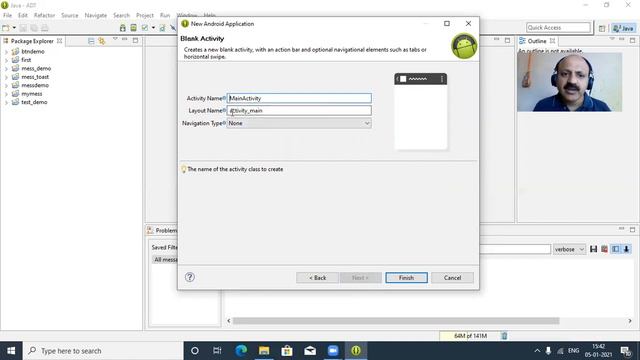Show hidden system tray icons
This screenshot has width=640, height=360.
tap(537, 351)
